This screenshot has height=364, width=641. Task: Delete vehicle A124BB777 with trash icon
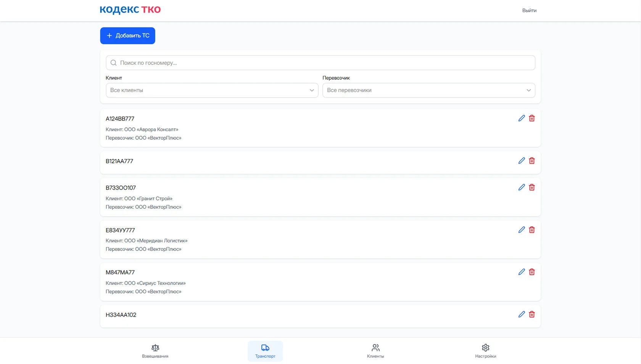[532, 118]
